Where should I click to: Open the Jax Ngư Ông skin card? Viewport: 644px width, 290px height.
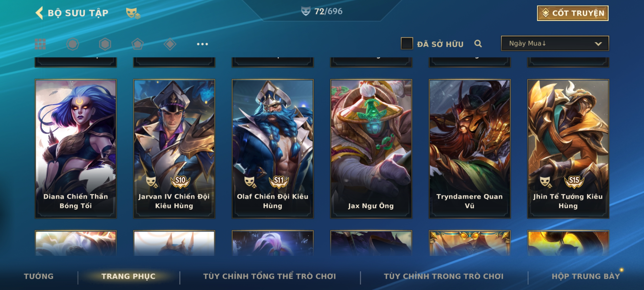371,148
